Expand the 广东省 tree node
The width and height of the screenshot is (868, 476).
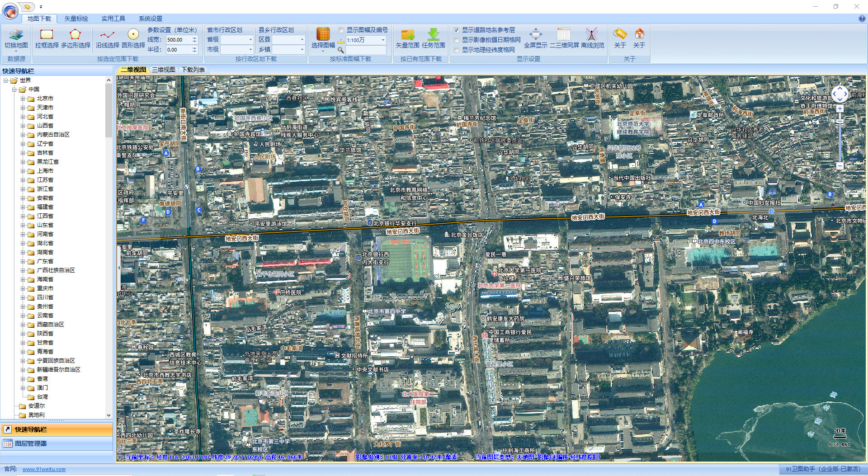pyautogui.click(x=23, y=261)
